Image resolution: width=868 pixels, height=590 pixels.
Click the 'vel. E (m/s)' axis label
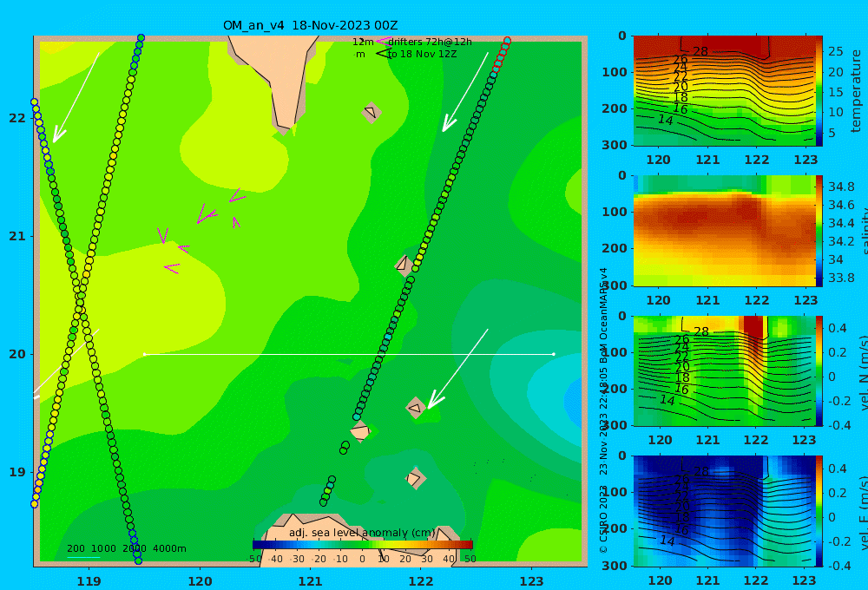(864, 512)
